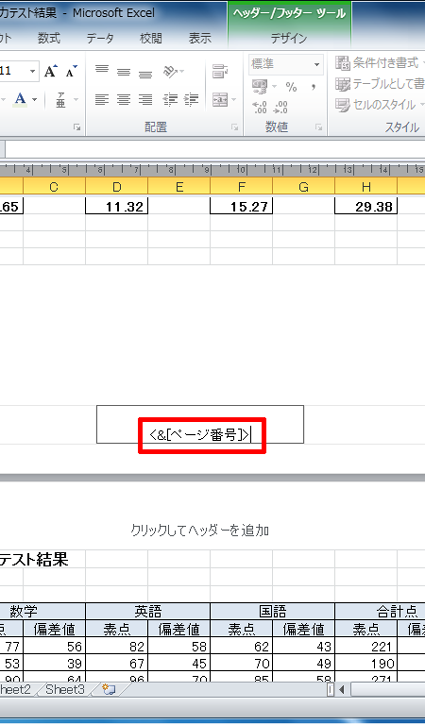Increase decimal places
The height and width of the screenshot is (725, 425).
[260, 107]
